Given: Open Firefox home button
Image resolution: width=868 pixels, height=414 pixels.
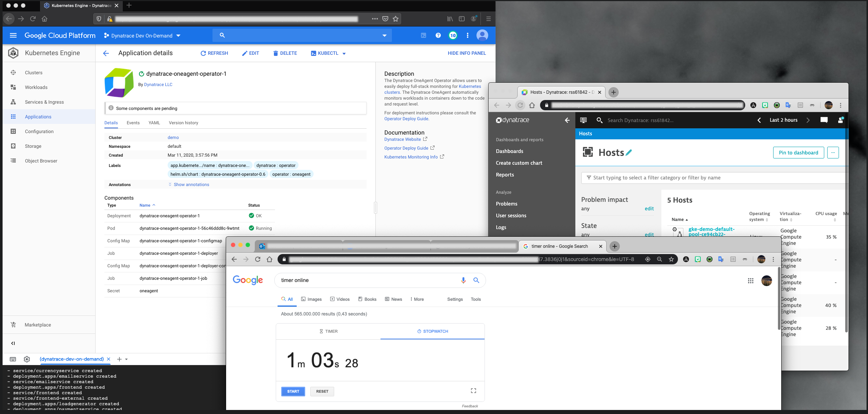Looking at the screenshot, I should tap(44, 19).
